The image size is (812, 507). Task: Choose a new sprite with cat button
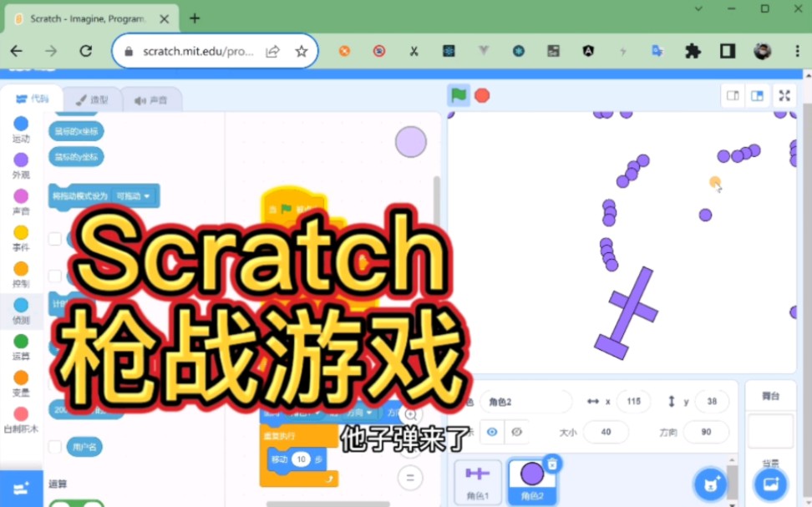(x=710, y=484)
